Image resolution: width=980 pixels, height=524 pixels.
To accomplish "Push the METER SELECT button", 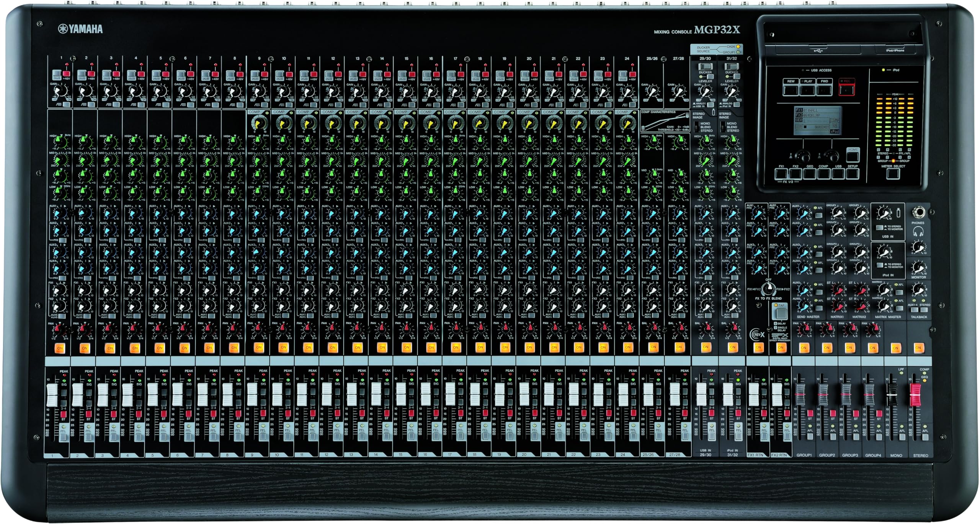I will point(893,174).
